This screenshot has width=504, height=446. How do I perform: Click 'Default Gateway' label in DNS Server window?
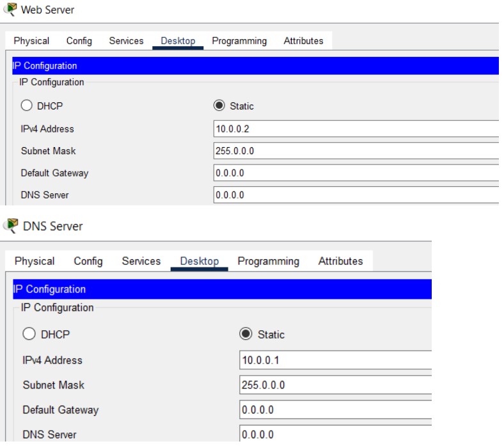[x=60, y=410]
